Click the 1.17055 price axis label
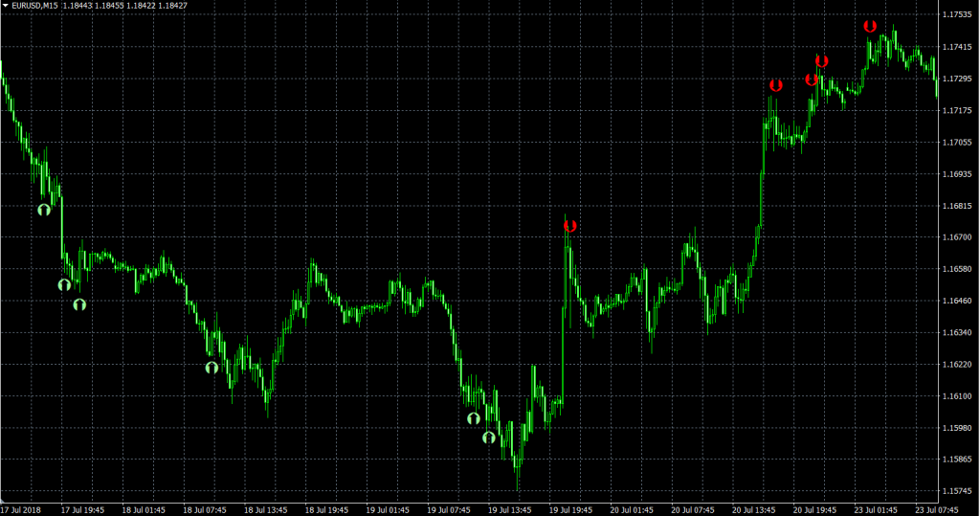 pos(957,143)
